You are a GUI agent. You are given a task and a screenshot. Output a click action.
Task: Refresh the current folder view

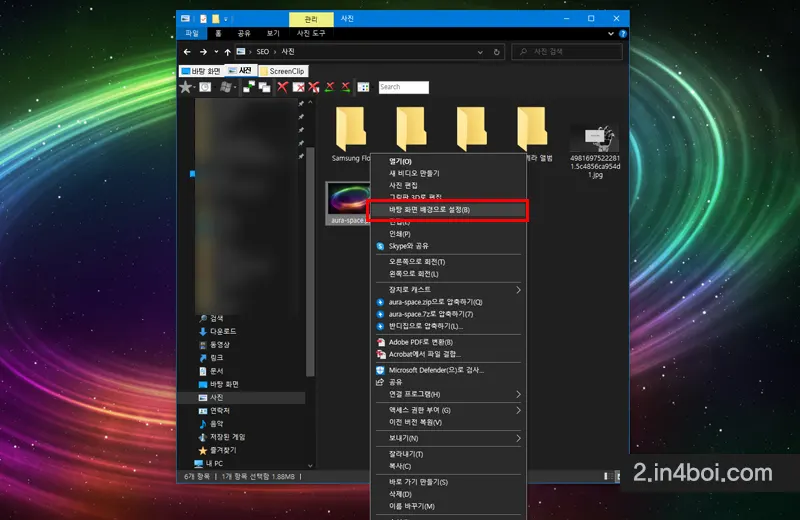(496, 52)
